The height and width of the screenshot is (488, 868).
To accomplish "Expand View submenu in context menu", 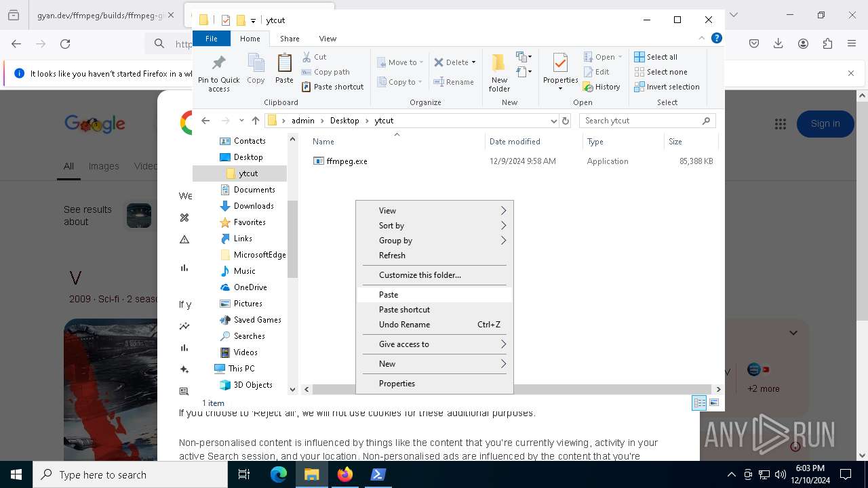I will click(x=435, y=211).
